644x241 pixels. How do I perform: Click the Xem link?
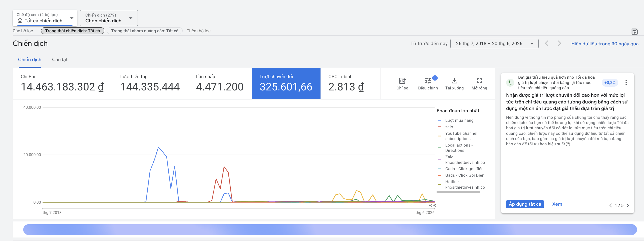coord(557,204)
